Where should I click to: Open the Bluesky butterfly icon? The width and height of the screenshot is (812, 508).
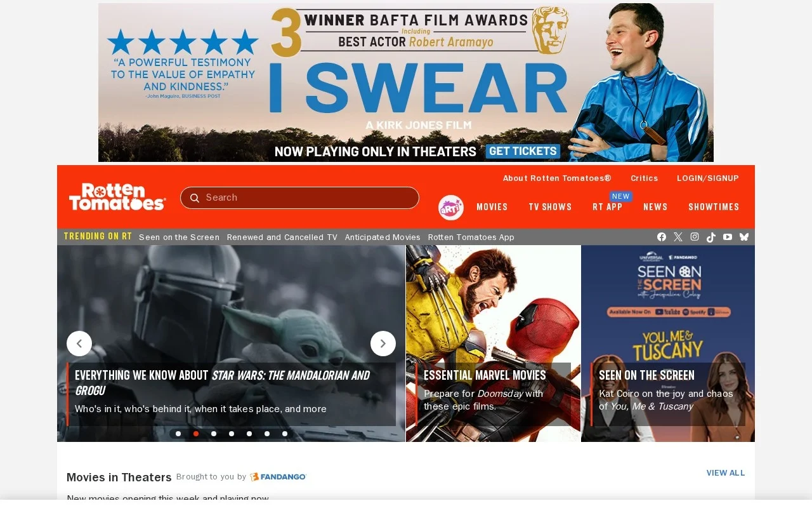click(744, 237)
